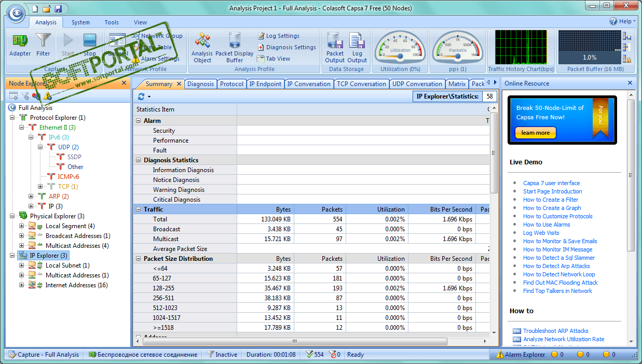Click the Packet Buffer 1.0% display

590,47
